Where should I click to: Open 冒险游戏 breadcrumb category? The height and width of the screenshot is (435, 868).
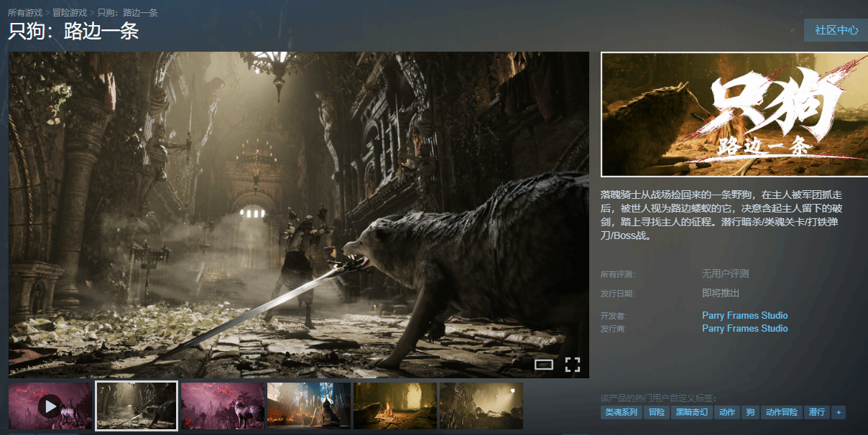tap(70, 13)
